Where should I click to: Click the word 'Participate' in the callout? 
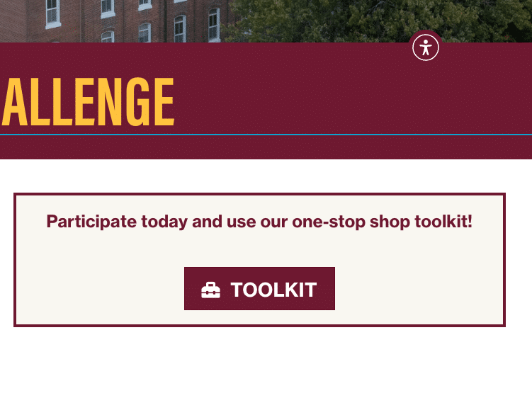(91, 222)
